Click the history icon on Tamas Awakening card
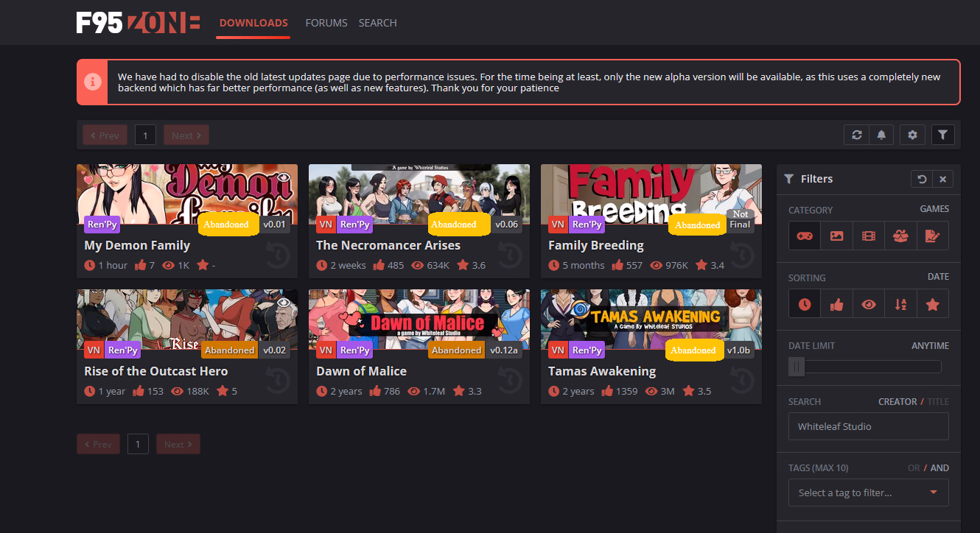980x533 pixels. click(x=743, y=381)
